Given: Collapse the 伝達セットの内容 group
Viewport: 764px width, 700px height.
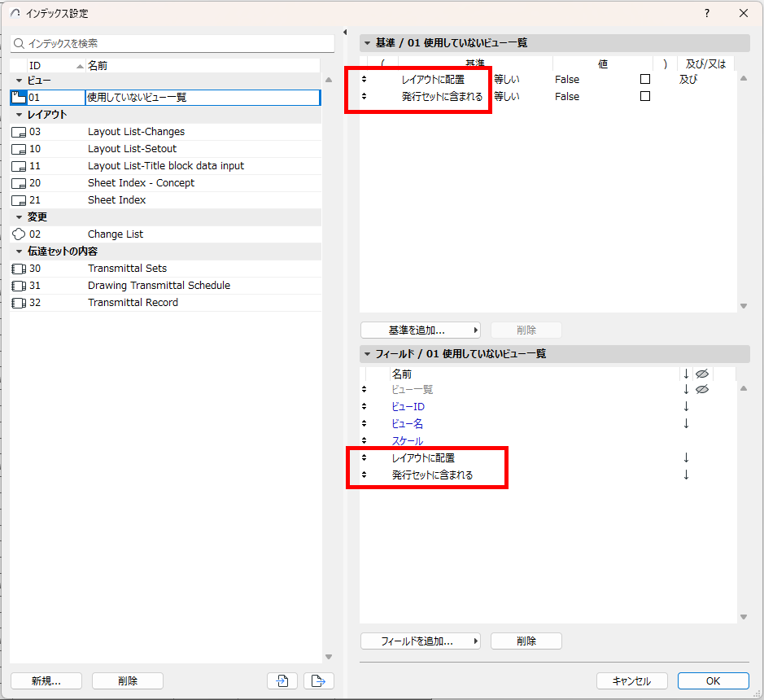Looking at the screenshot, I should (19, 251).
